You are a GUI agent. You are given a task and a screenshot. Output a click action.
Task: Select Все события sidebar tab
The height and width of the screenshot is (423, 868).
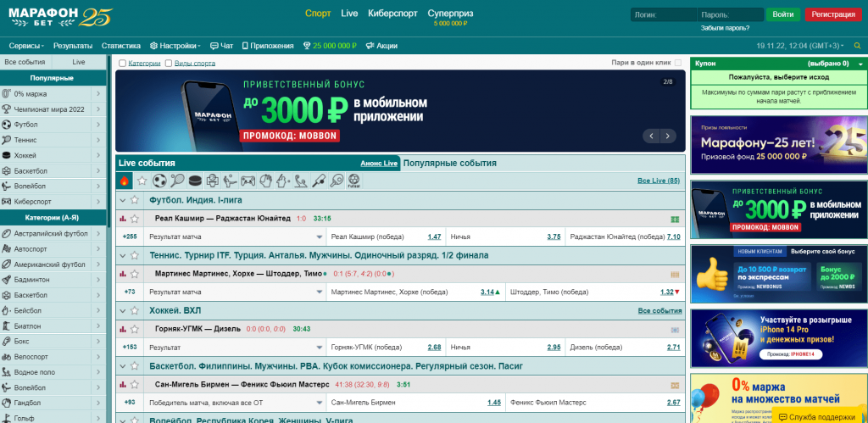(25, 63)
